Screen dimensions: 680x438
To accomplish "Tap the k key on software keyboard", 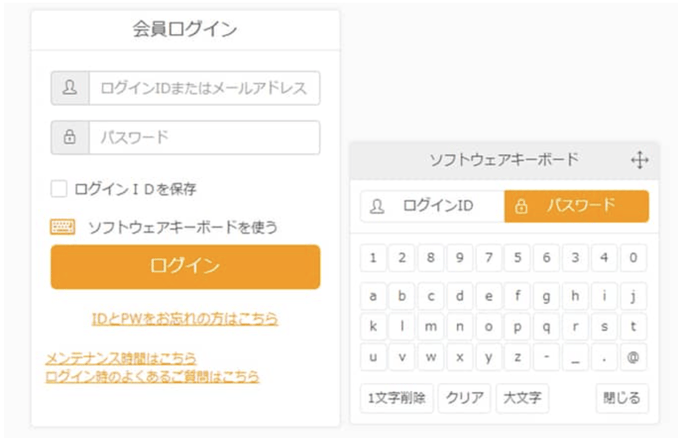I will click(373, 327).
